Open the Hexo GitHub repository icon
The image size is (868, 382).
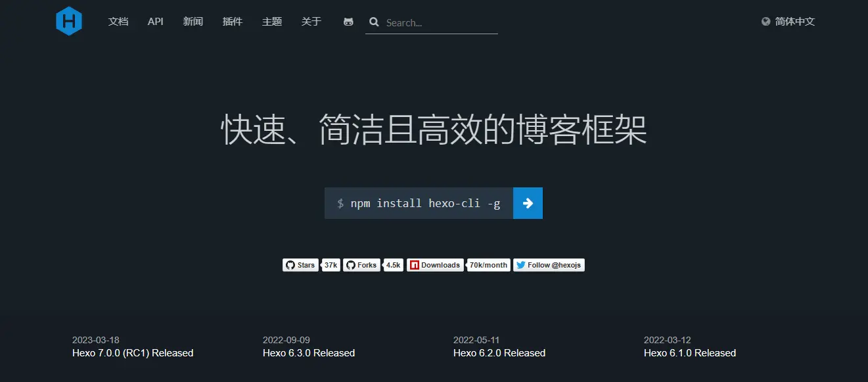pos(348,22)
